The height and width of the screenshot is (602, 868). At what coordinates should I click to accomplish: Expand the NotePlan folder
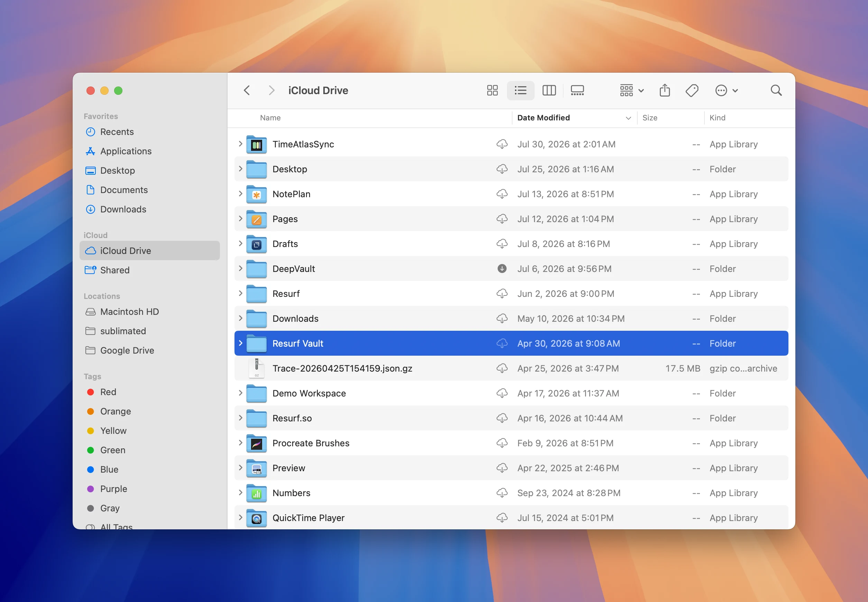pyautogui.click(x=240, y=193)
